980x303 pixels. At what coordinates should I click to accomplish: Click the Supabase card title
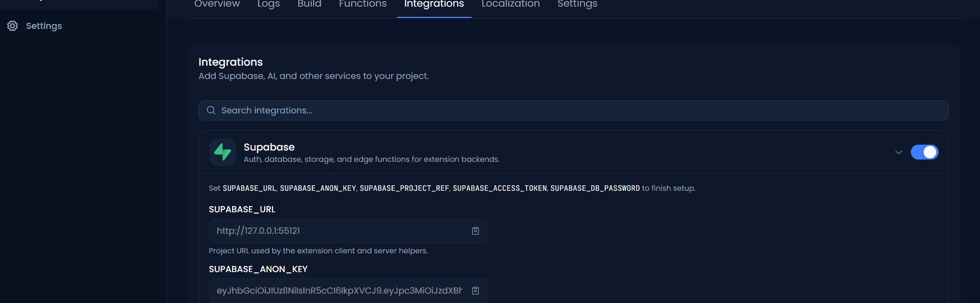(269, 147)
